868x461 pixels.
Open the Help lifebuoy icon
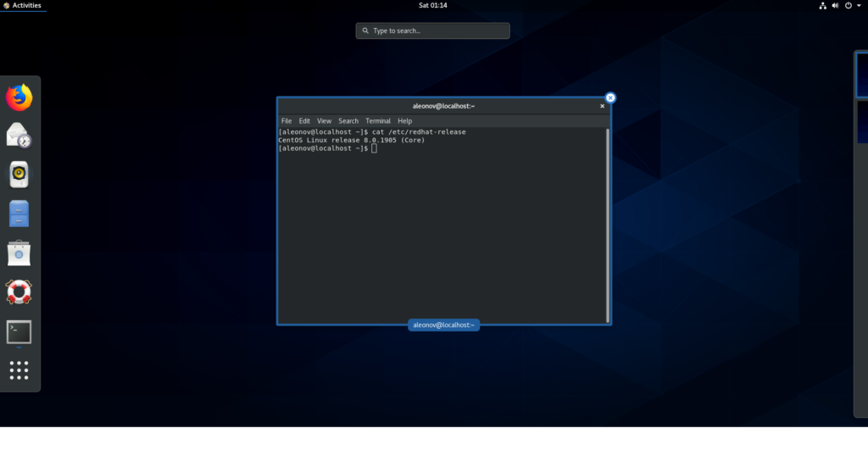19,292
